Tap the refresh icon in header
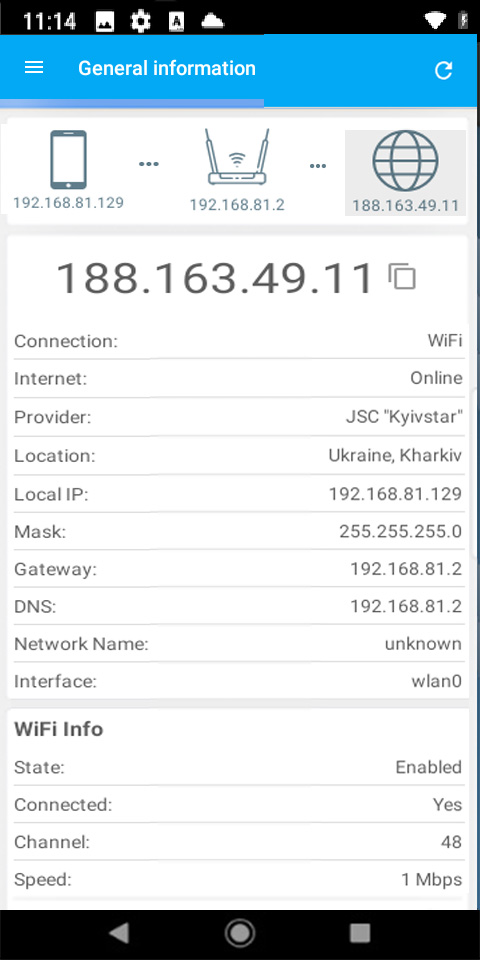Screen dimensions: 480x960 click(443, 70)
